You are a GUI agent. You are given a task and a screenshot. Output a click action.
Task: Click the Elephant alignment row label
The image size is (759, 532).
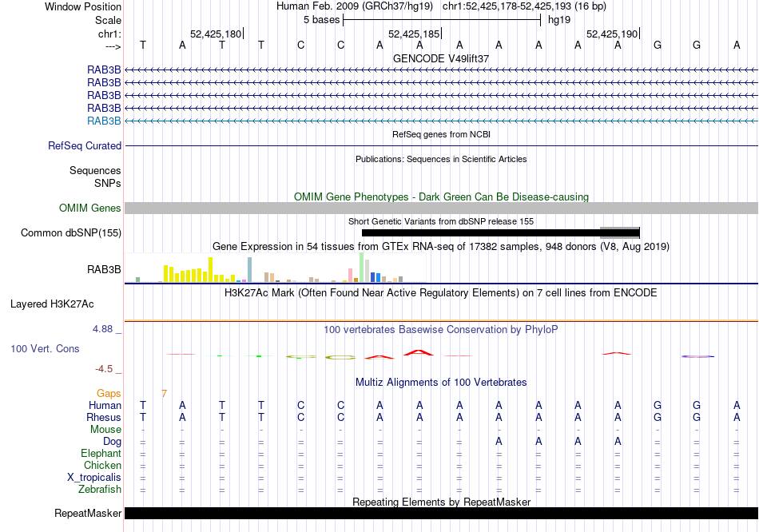(x=101, y=454)
